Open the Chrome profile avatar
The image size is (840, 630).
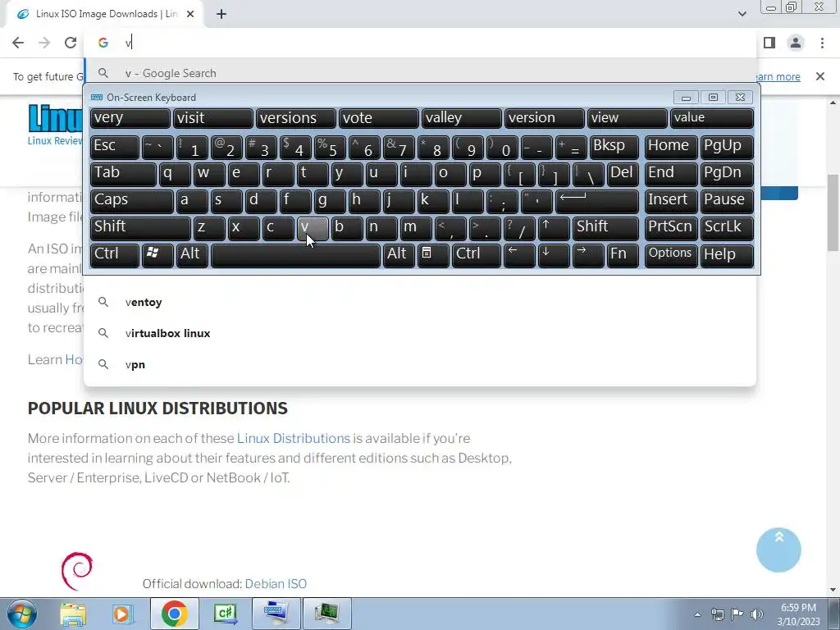pos(796,43)
